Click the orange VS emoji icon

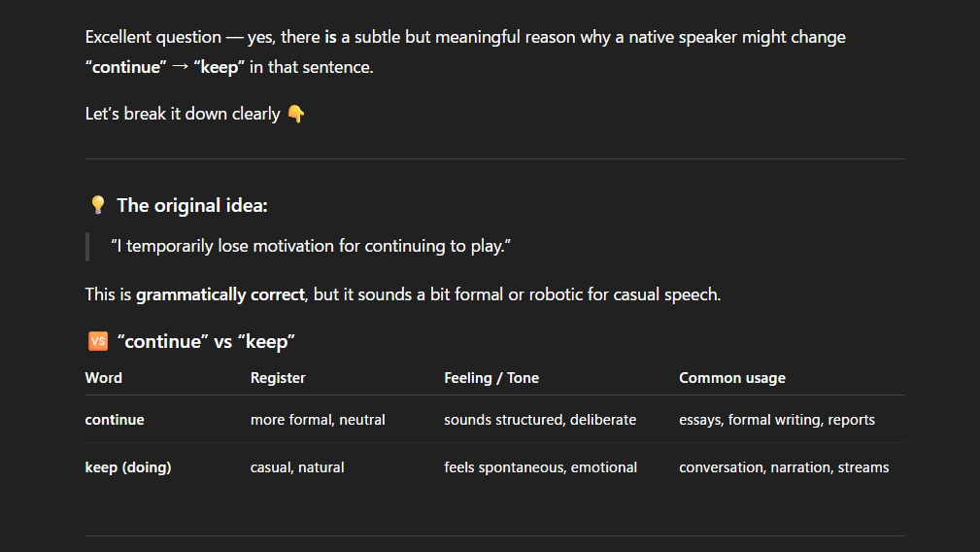97,341
